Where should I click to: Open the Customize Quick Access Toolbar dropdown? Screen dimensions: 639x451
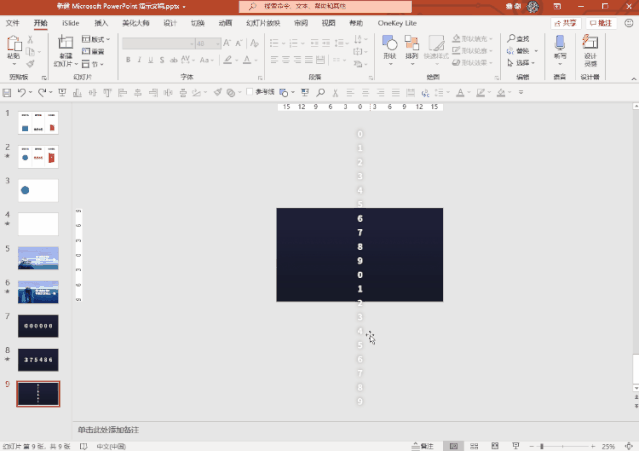521,92
